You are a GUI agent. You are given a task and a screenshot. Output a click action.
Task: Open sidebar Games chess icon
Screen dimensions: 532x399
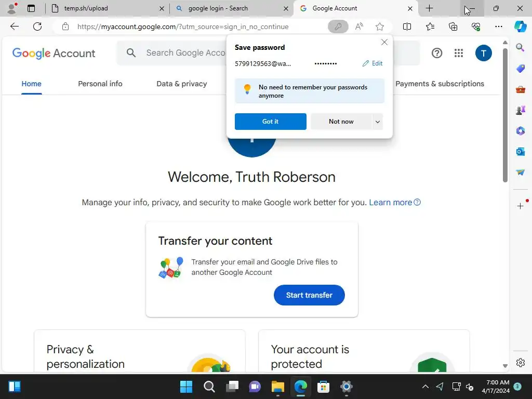coord(520,110)
